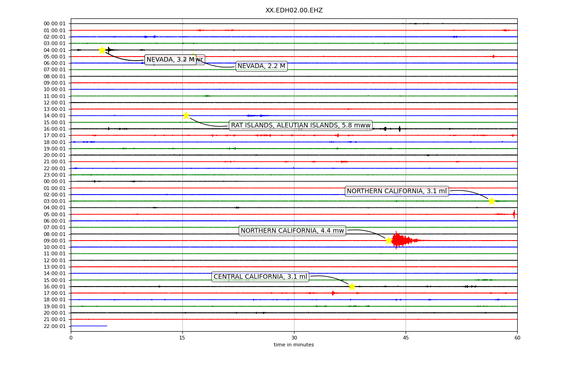Click RAT ISLANDS, ALEUTIAN ISLANDS, 5.8 mww label
The image size is (588, 368).
pos(300,126)
